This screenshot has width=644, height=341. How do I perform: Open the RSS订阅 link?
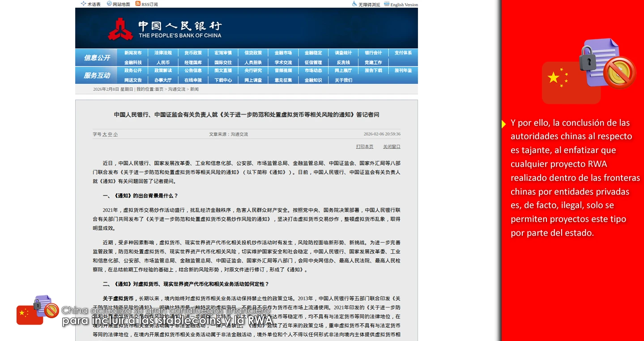(x=149, y=4)
